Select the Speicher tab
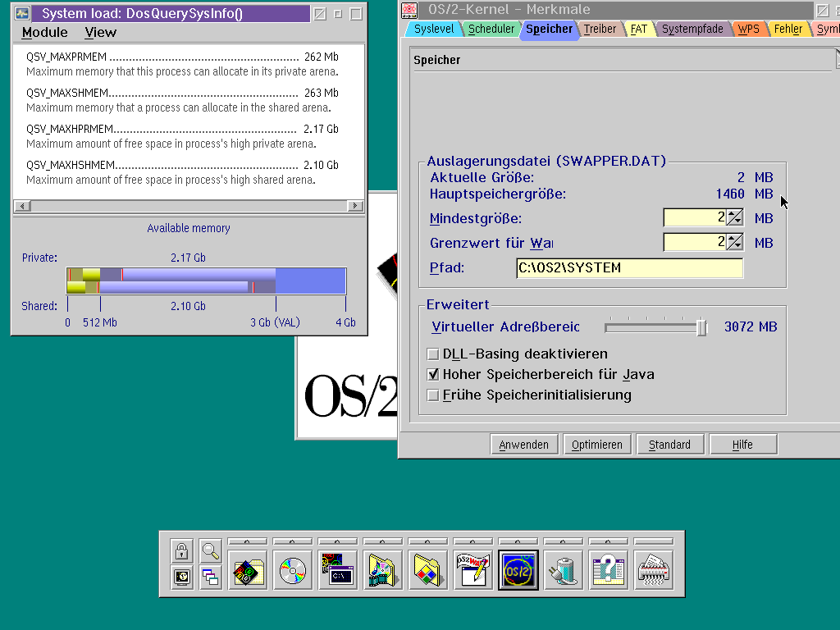This screenshot has height=630, width=840. (x=549, y=29)
